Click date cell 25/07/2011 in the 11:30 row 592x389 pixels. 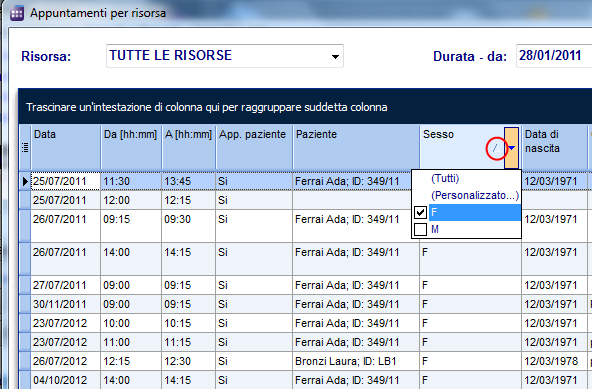66,181
